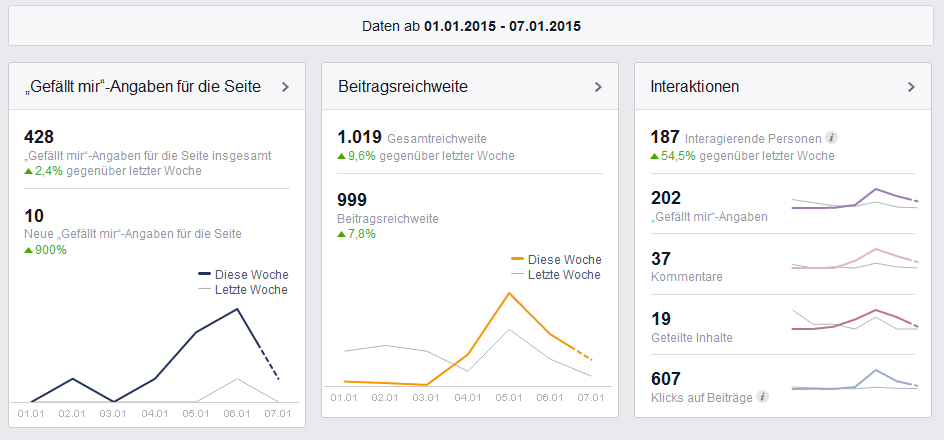Open the page likes panel chevron arrow
Screen dimensions: 944x440
pos(285,87)
